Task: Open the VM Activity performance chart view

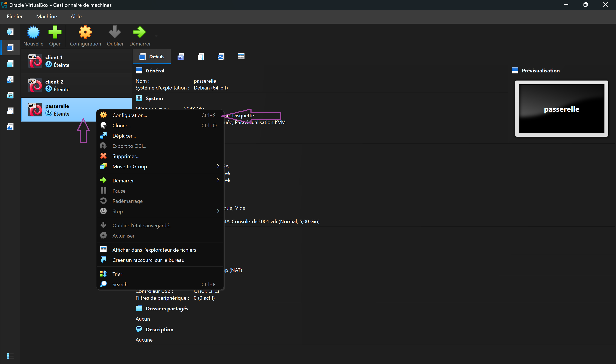Action: click(x=221, y=56)
